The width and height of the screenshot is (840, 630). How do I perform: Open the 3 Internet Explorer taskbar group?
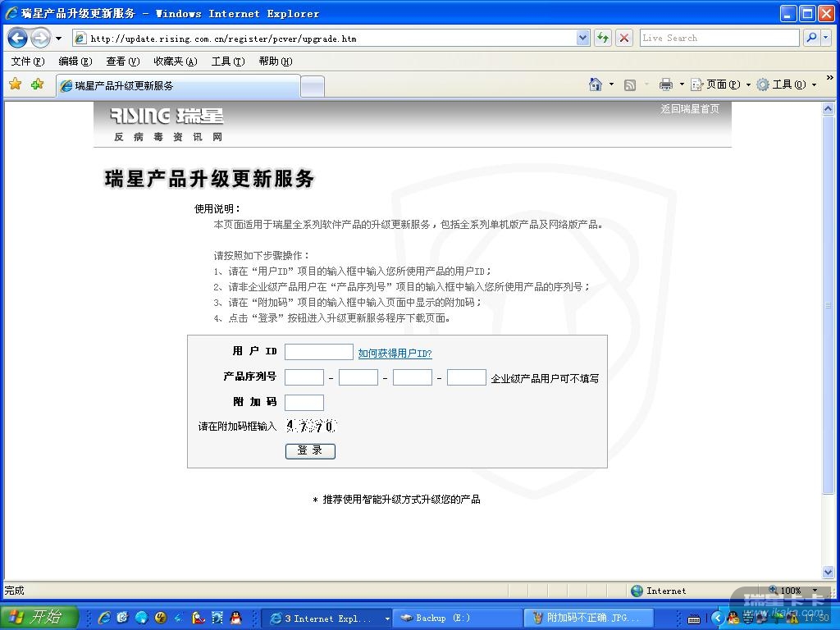[x=328, y=619]
